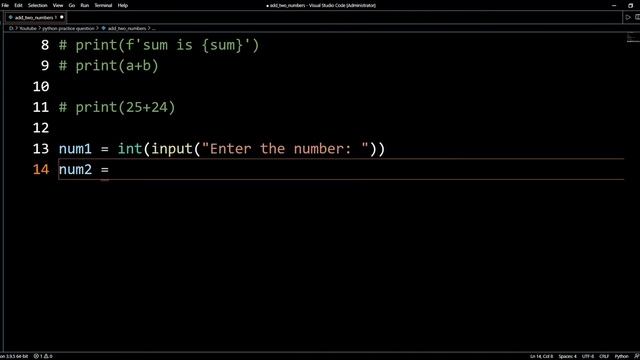Screen dimensions: 640x360
Task: Minimize the Visual Studio Code window
Action: pos(614,5)
